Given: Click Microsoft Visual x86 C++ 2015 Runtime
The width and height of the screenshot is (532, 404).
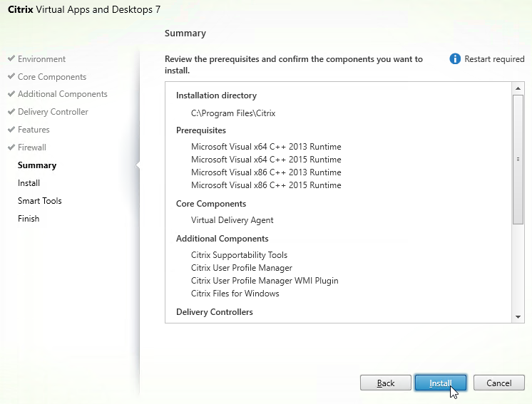Looking at the screenshot, I should (266, 185).
